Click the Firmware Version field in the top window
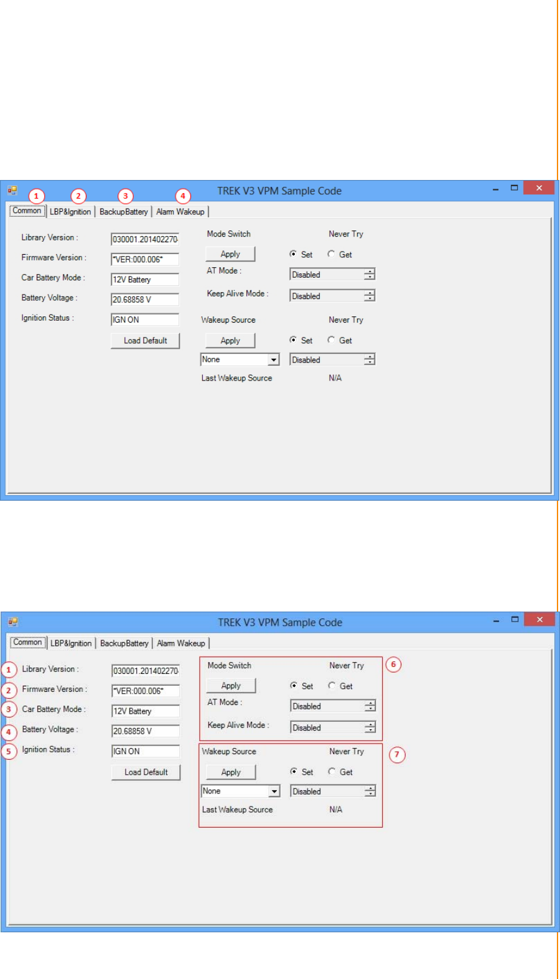This screenshot has height=979, width=560. [x=145, y=259]
